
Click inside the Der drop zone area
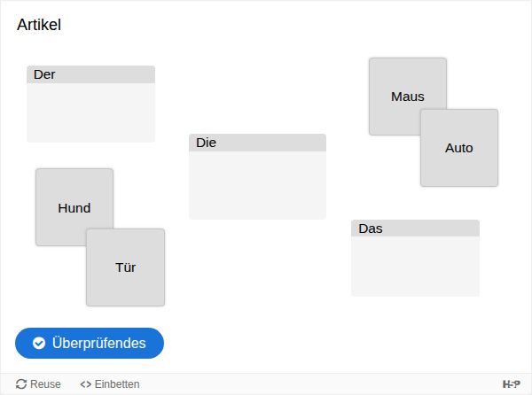[90, 112]
